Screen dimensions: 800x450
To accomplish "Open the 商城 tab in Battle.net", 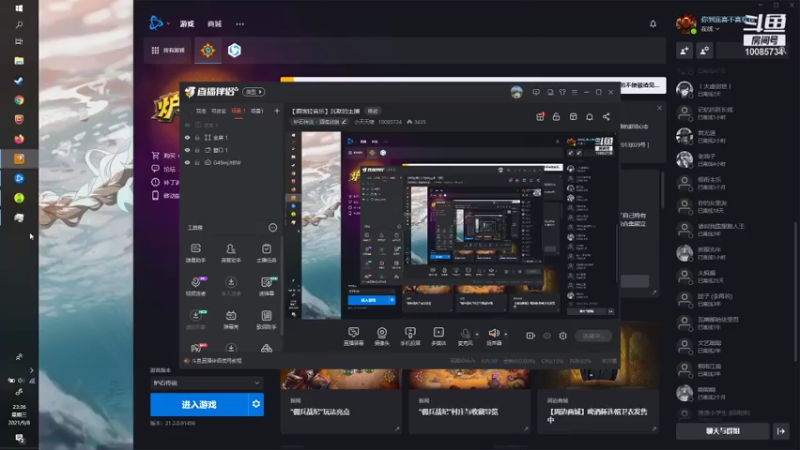I will (x=214, y=24).
